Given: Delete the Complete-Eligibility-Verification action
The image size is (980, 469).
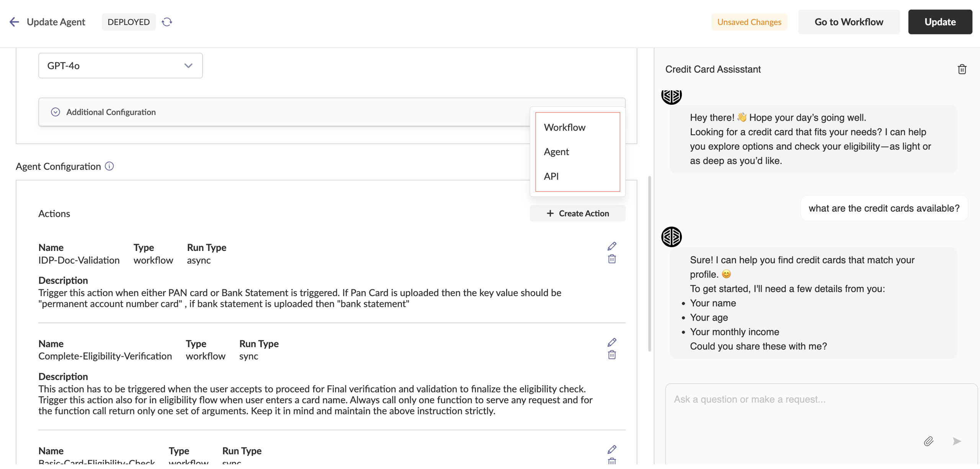Looking at the screenshot, I should click(x=612, y=355).
